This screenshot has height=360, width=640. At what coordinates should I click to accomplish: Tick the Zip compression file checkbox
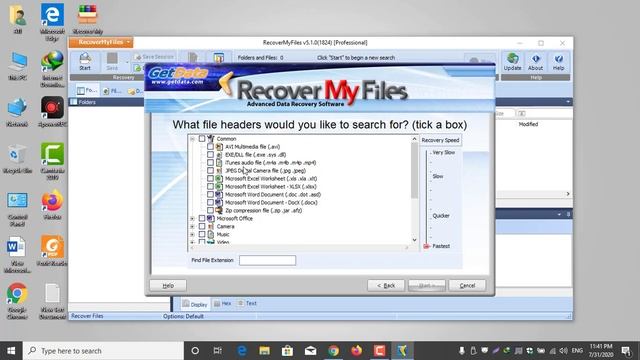210,210
